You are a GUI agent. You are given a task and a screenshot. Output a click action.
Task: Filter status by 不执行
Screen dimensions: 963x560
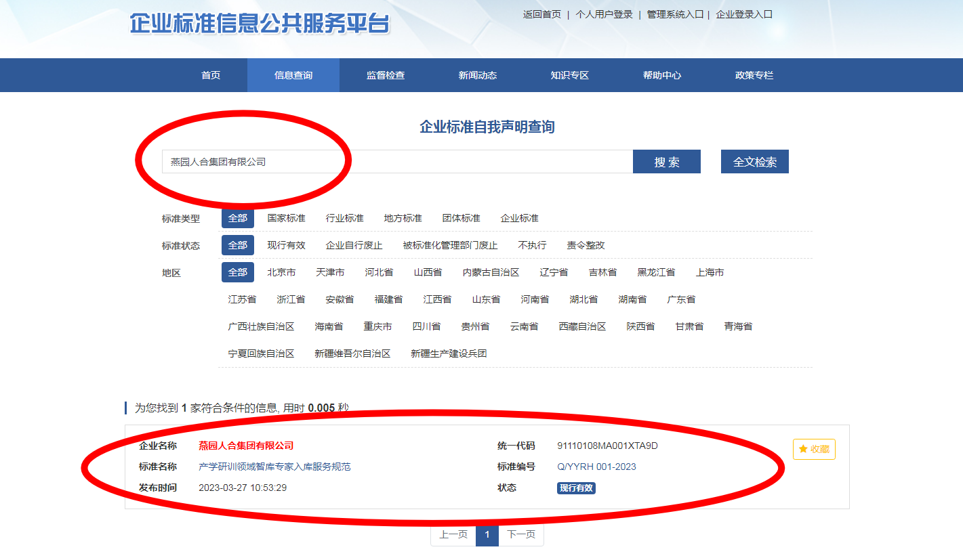(x=533, y=245)
